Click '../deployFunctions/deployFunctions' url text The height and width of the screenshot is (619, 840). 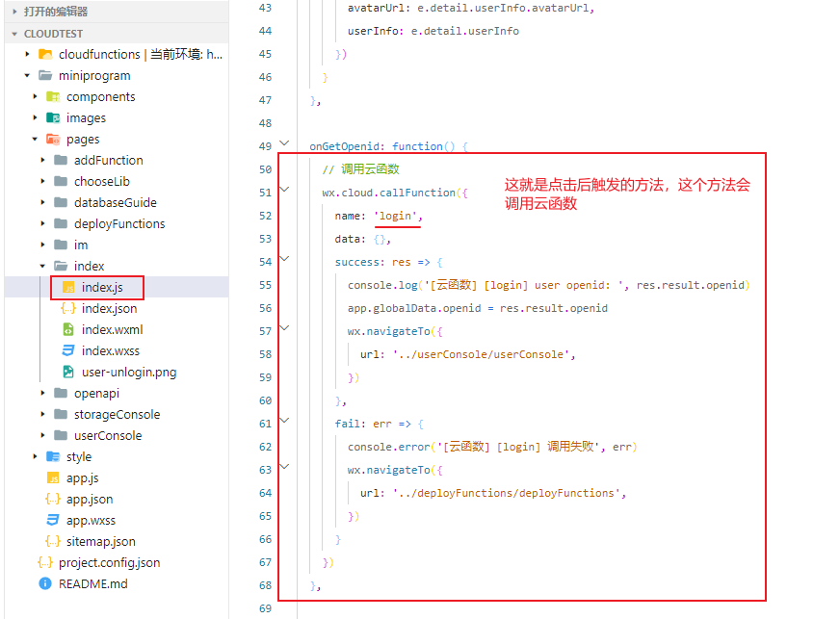click(507, 493)
